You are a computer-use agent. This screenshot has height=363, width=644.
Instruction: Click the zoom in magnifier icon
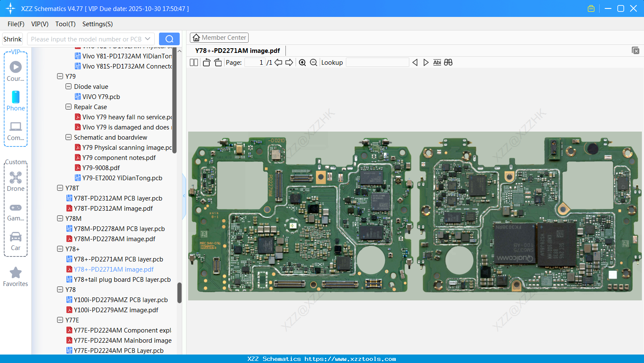point(302,63)
